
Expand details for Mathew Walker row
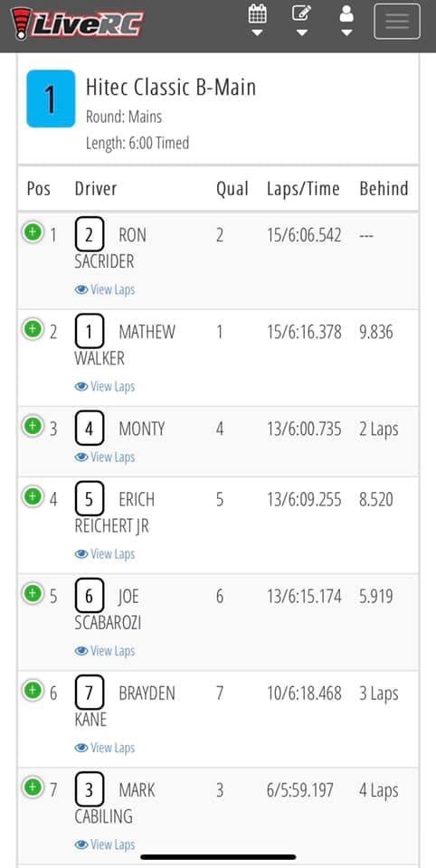[x=33, y=329]
